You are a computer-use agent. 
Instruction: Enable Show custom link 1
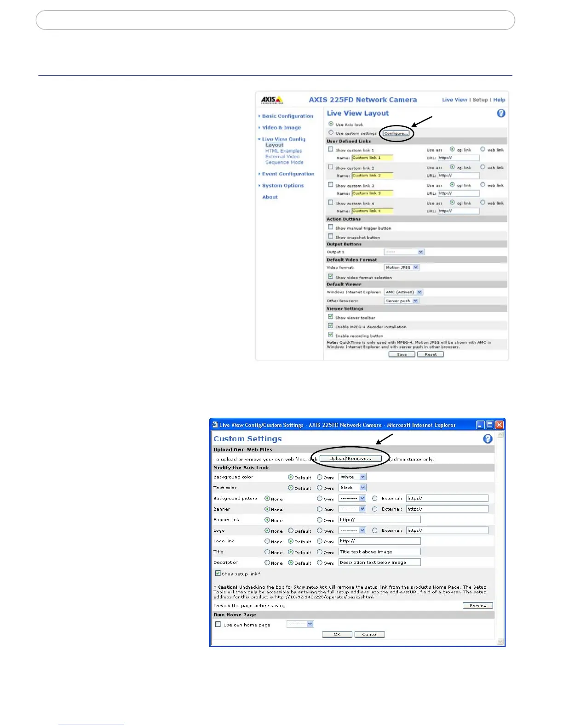pos(330,149)
